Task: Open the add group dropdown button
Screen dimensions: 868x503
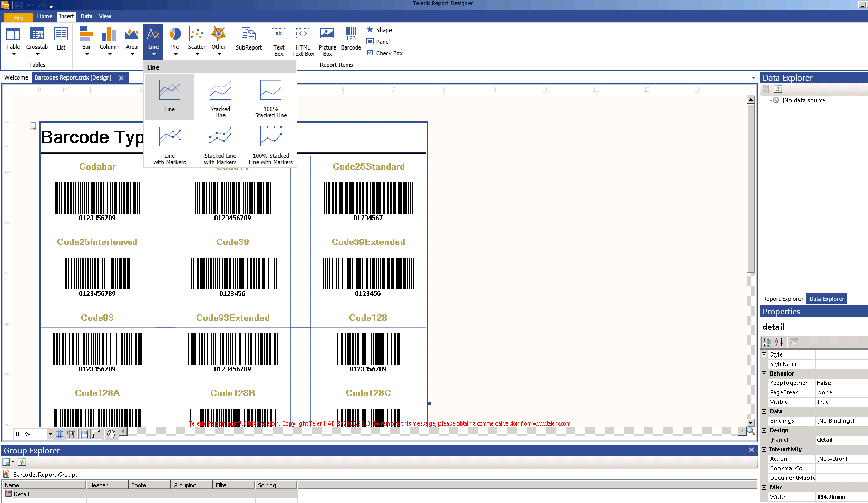Action: pos(8,462)
